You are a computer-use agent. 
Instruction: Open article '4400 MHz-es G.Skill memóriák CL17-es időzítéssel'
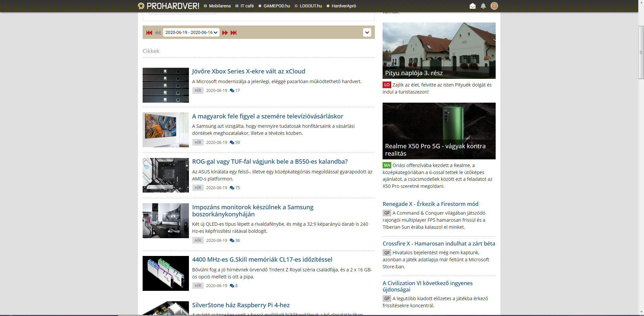[262, 259]
